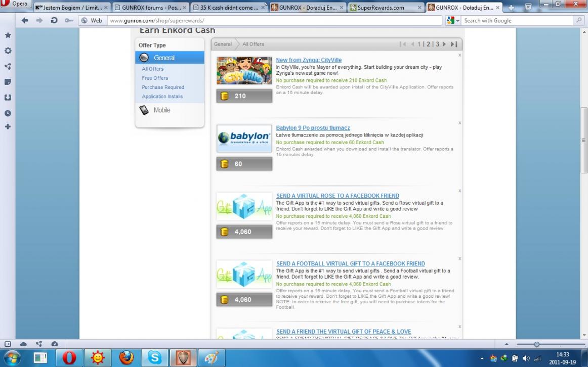Click the Search with Google input field

(x=516, y=21)
